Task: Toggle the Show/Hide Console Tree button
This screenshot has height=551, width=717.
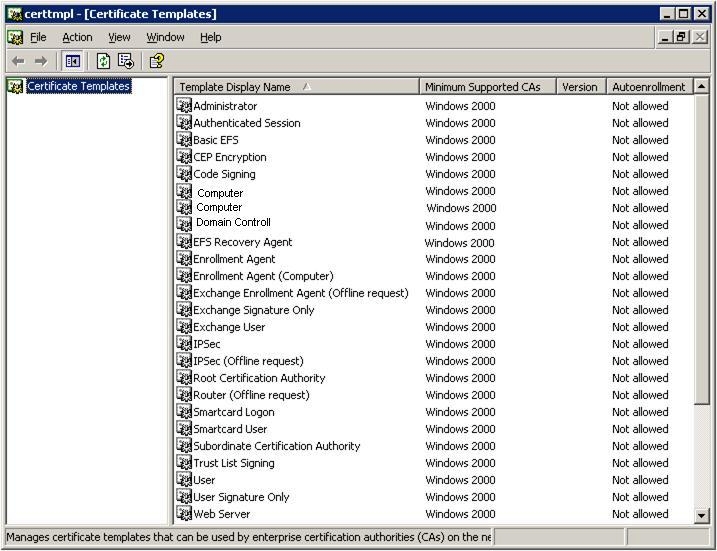Action: [x=72, y=61]
